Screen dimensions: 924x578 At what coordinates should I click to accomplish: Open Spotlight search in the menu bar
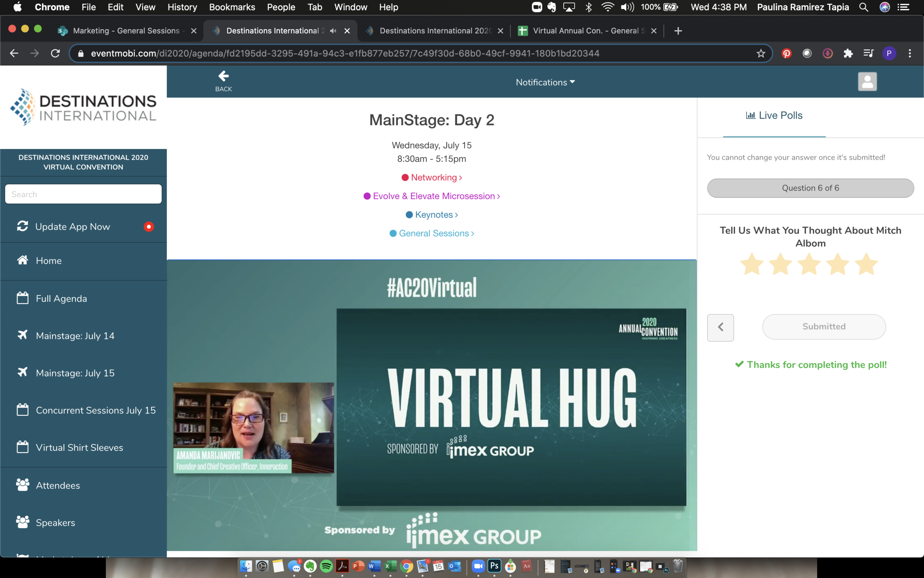tap(864, 7)
